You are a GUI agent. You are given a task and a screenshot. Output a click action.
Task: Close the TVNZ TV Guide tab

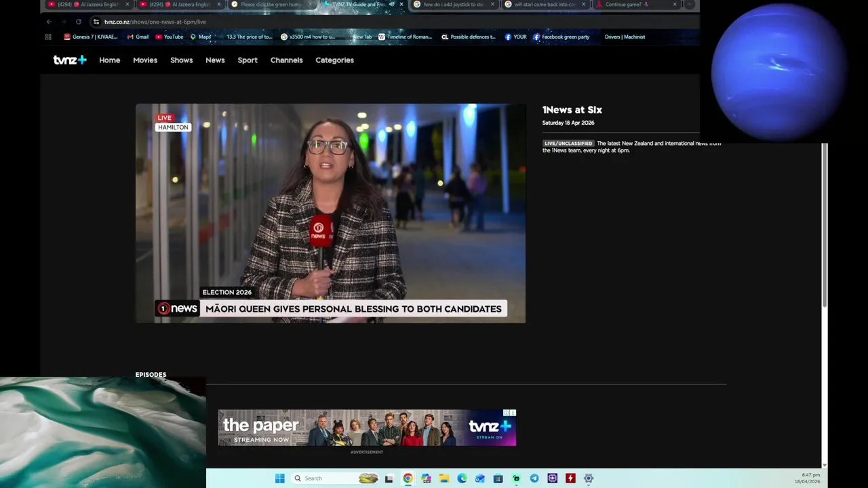click(x=401, y=5)
